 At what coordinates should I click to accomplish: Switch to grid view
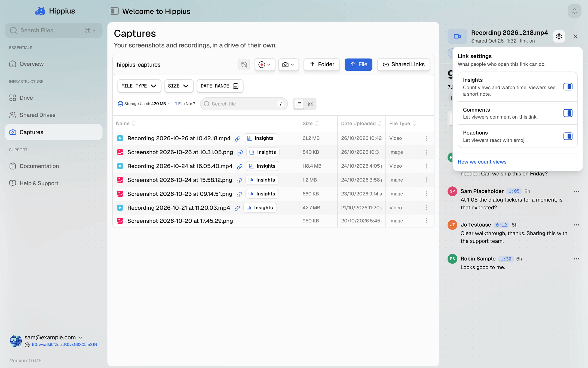tap(310, 104)
